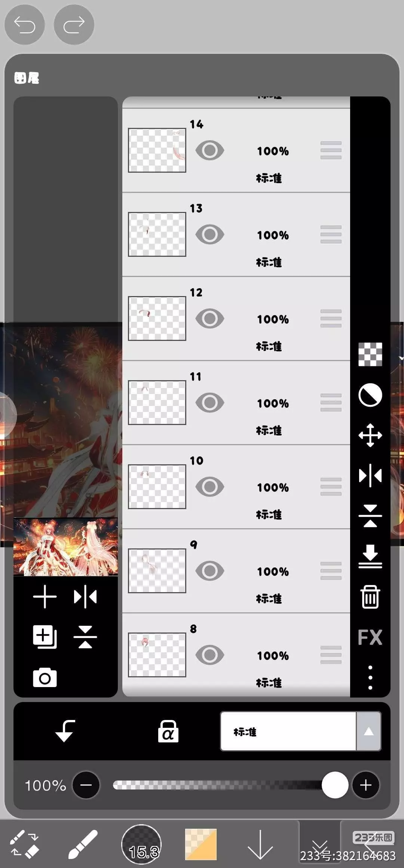Select layer 12 row
The width and height of the screenshot is (404, 868).
236,319
